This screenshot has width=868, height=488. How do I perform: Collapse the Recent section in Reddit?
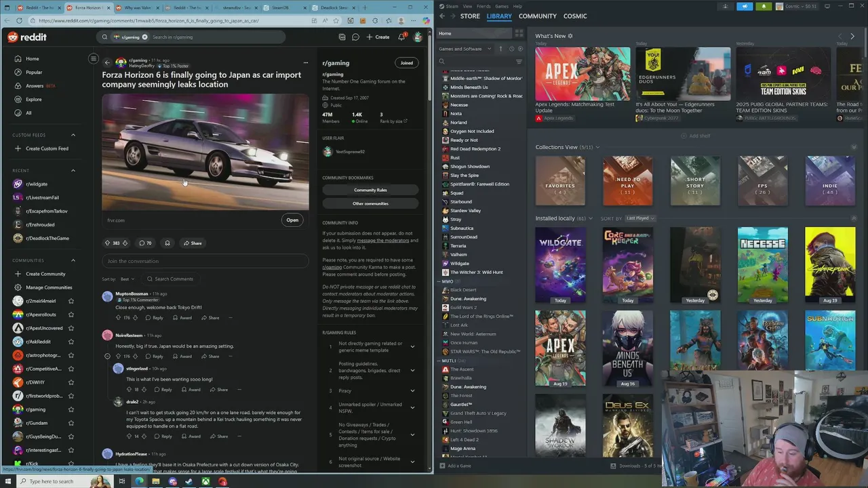coord(73,170)
